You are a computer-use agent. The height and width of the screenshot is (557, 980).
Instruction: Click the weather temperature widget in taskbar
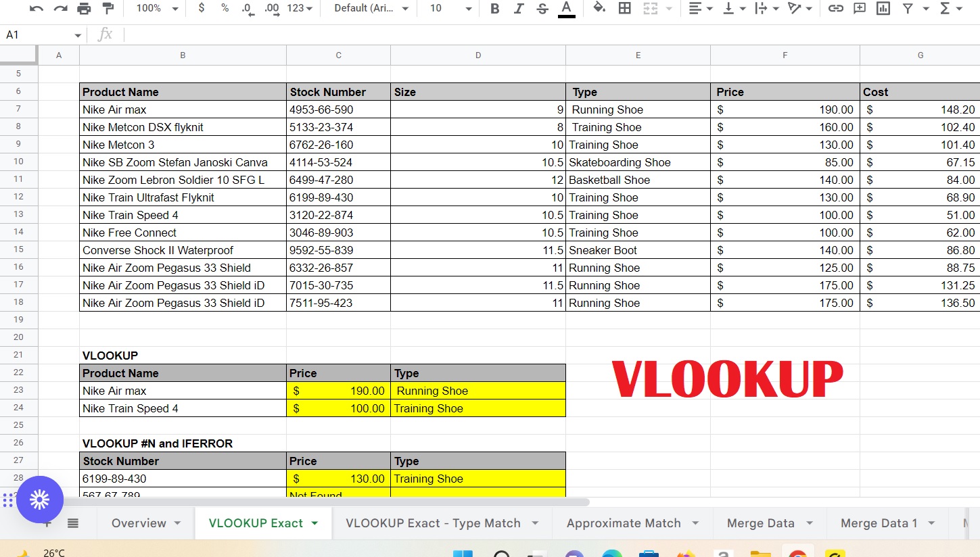point(42,552)
